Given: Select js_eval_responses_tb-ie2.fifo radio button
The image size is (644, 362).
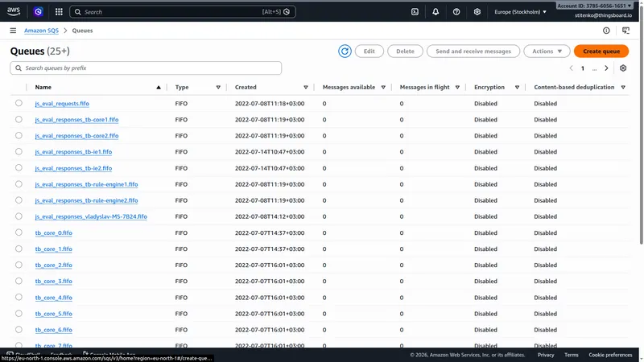Looking at the screenshot, I should coord(19,167).
